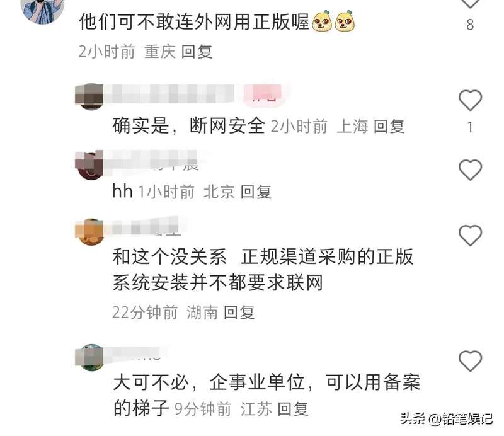This screenshot has height=436, width=504.
Task: Open the 湖南 commenter's avatar
Action: (89, 232)
